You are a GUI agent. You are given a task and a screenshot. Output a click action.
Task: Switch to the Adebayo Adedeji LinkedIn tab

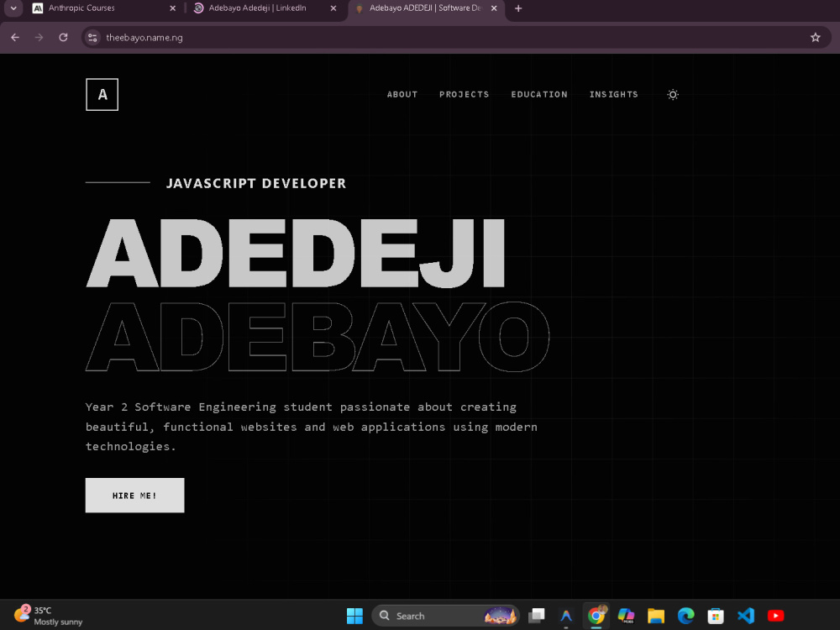click(x=265, y=8)
